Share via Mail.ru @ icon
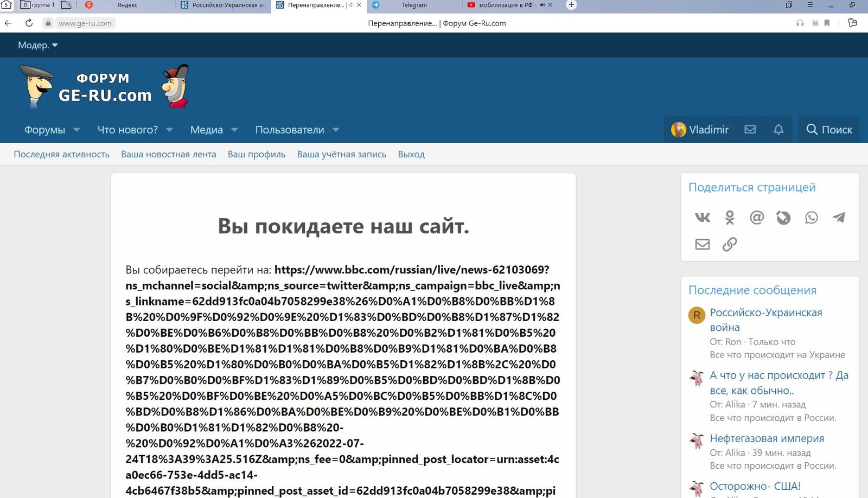Image resolution: width=868 pixels, height=498 pixels. (756, 218)
